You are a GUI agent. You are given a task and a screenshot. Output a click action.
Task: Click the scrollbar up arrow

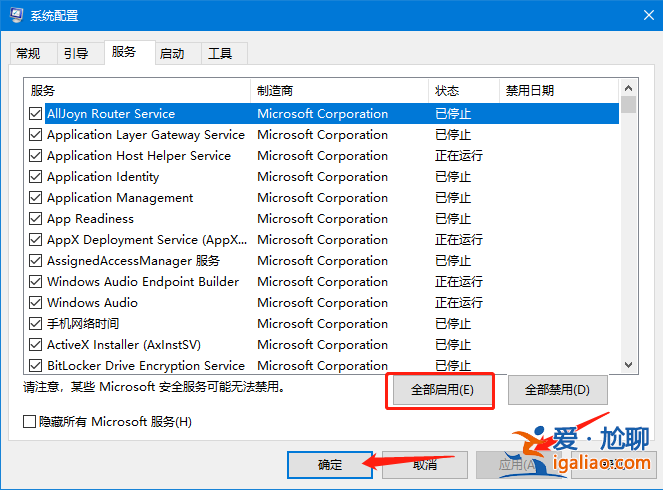point(628,88)
